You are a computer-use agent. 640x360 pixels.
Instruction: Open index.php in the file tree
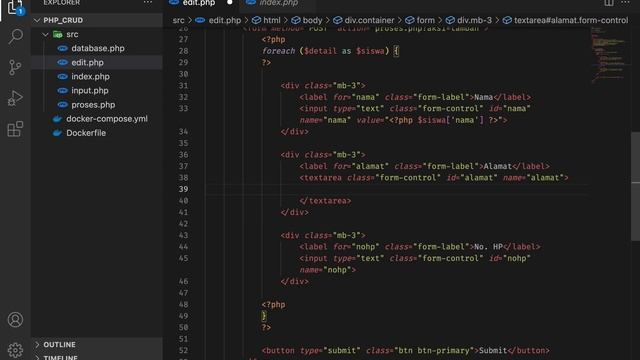[90, 76]
